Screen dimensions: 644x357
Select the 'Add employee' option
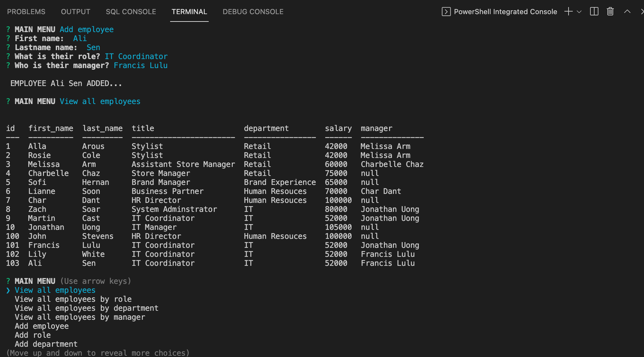coord(42,326)
